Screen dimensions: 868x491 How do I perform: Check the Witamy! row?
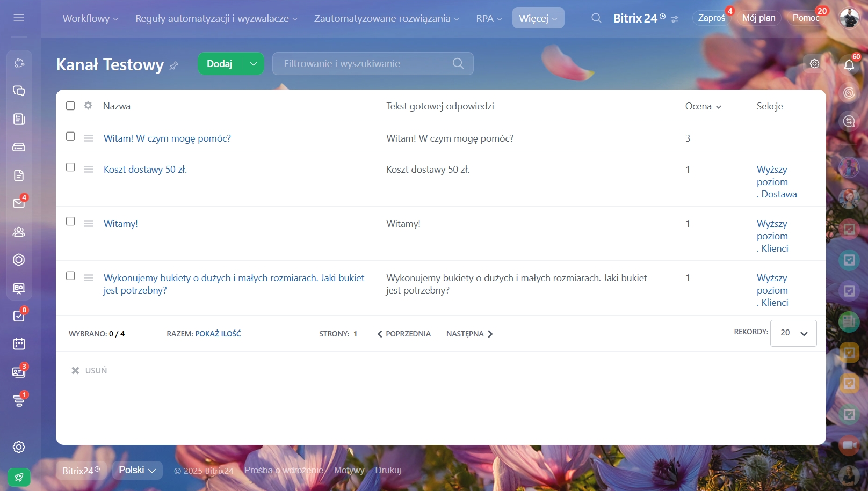pyautogui.click(x=70, y=221)
